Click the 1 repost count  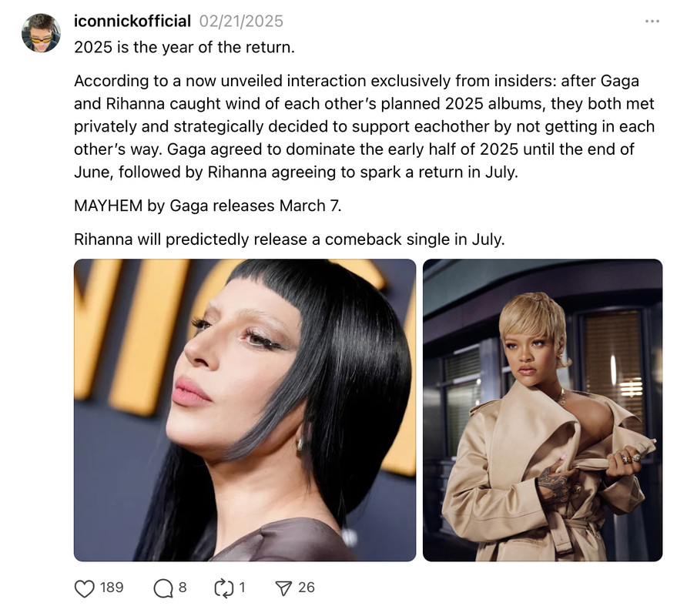pos(243,588)
